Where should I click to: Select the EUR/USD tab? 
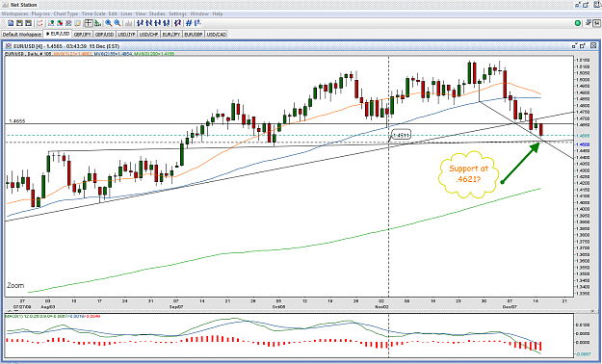[x=58, y=34]
